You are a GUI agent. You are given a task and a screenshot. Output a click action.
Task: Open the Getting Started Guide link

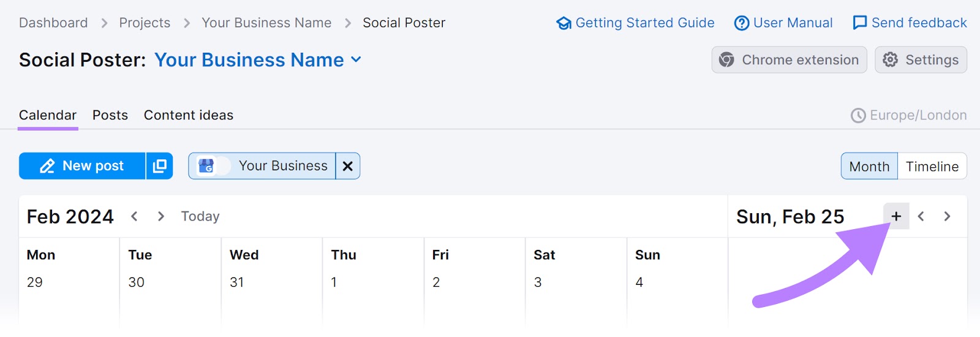(x=635, y=23)
